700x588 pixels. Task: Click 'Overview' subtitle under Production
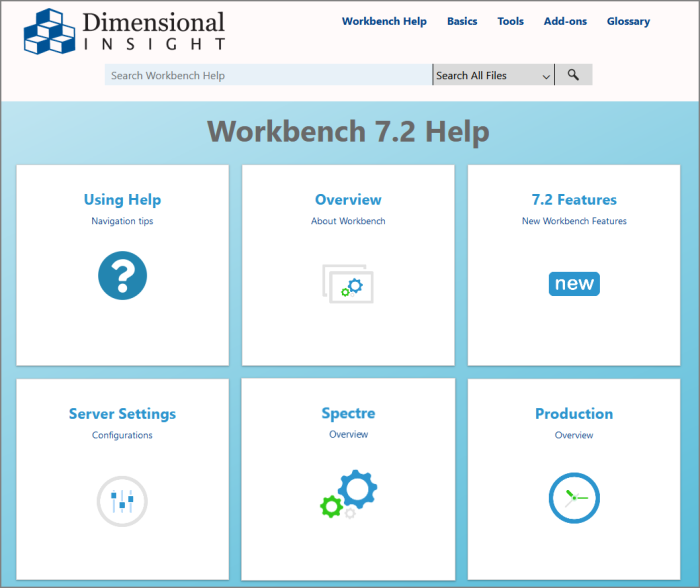pos(574,435)
